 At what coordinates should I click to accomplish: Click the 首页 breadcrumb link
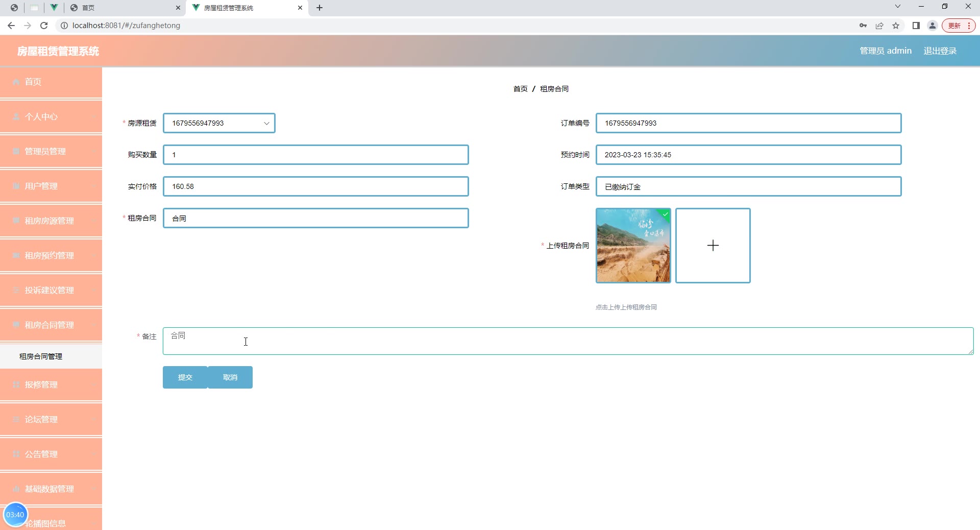[x=520, y=89]
